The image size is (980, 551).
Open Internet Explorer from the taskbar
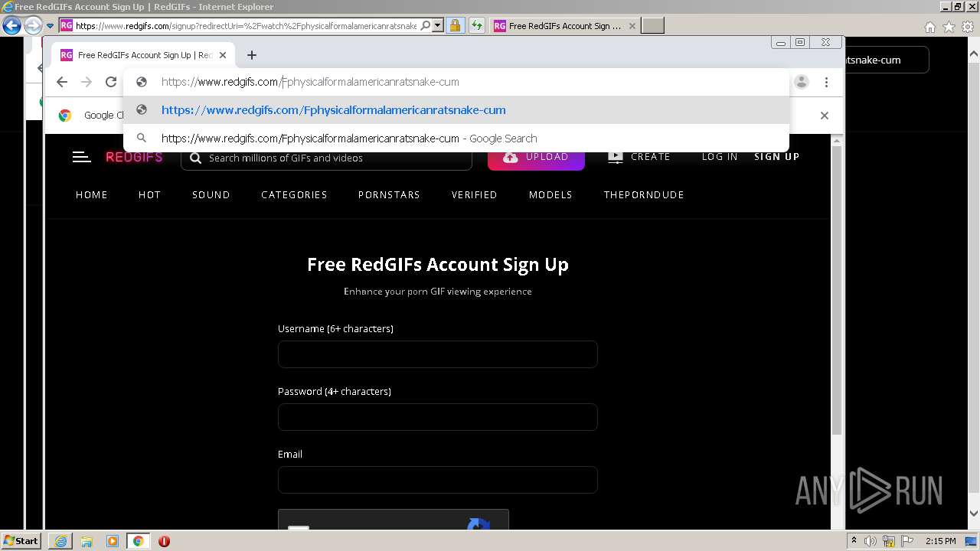coord(60,541)
